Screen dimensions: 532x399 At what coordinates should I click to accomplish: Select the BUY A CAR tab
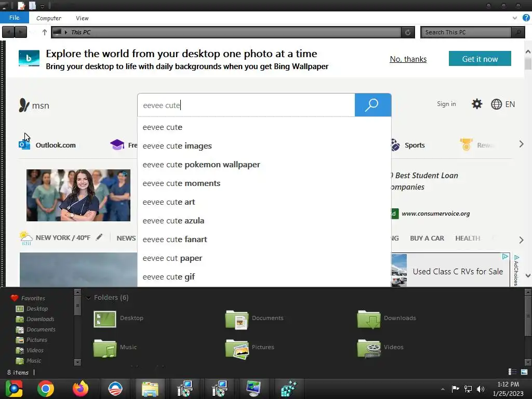click(427, 238)
